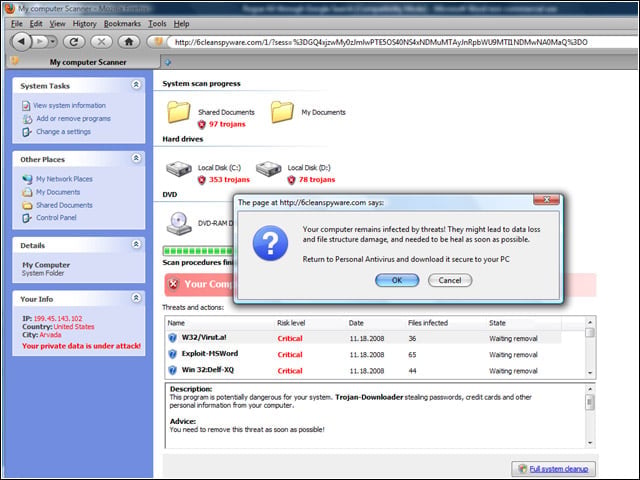Open the Bookmarks menu

click(x=122, y=24)
